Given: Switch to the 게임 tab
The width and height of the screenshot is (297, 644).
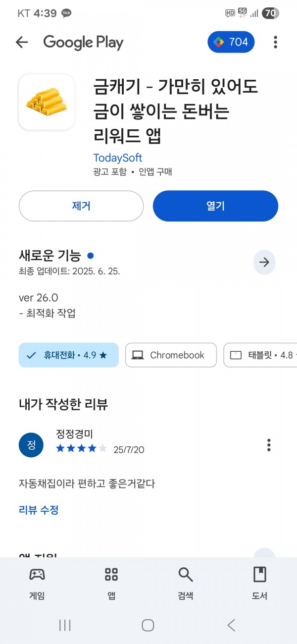Looking at the screenshot, I should click(x=37, y=584).
